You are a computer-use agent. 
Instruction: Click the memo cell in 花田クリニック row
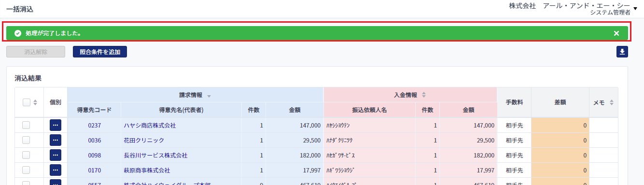click(603, 140)
